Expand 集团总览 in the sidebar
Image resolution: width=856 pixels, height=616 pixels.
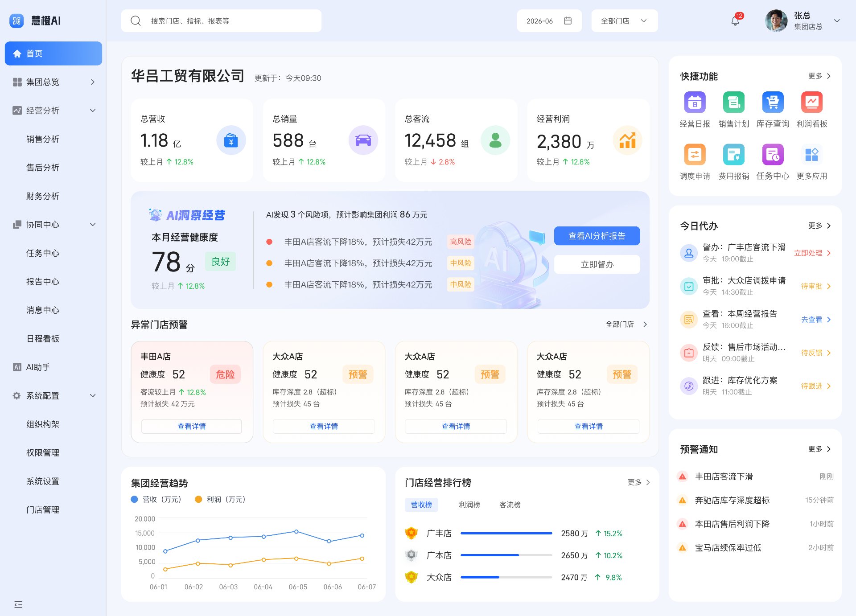(x=53, y=82)
